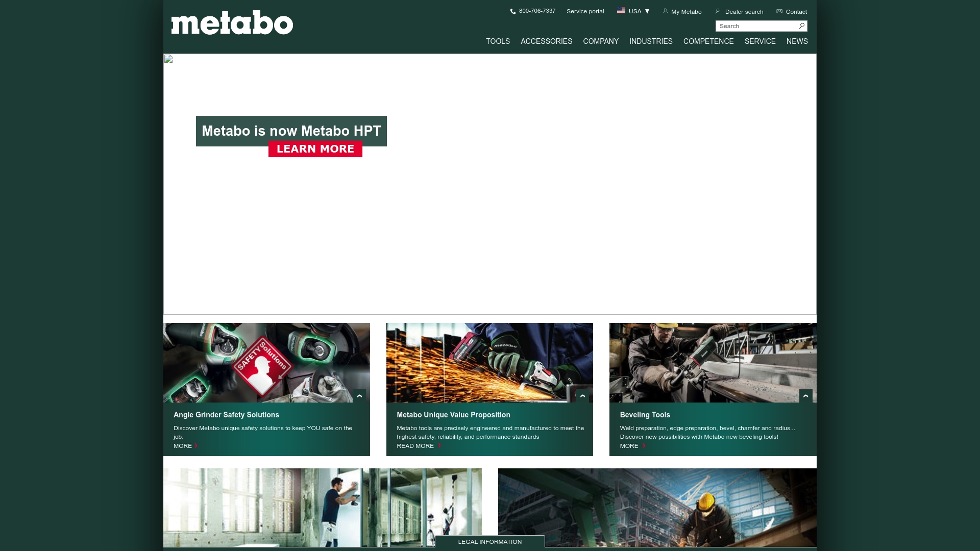Open the Service menu

[760, 41]
